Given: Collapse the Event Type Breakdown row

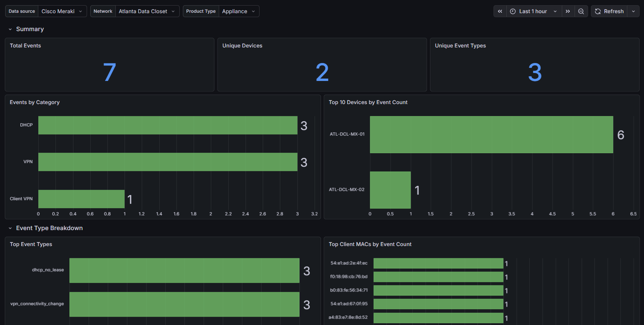Looking at the screenshot, I should (10, 228).
